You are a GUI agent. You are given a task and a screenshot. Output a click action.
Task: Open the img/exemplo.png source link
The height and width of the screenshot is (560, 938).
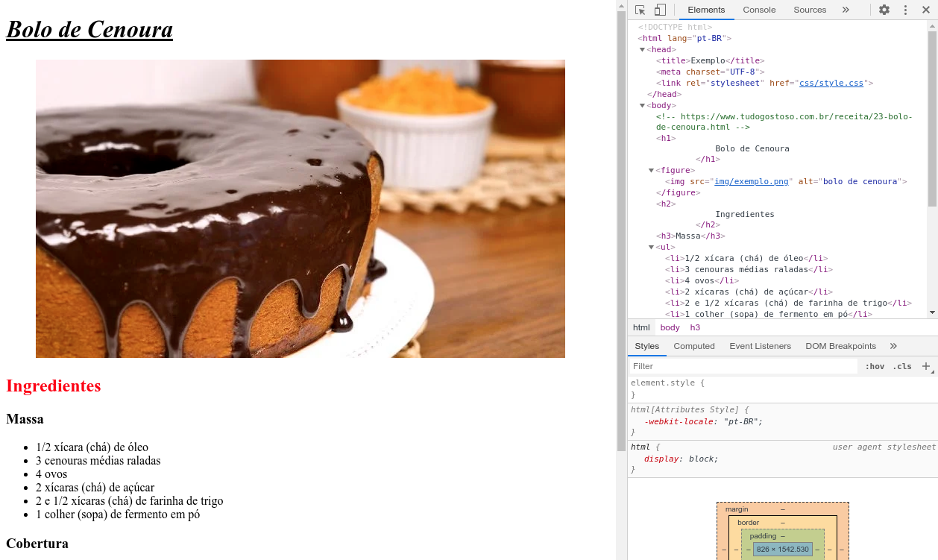pyautogui.click(x=751, y=182)
